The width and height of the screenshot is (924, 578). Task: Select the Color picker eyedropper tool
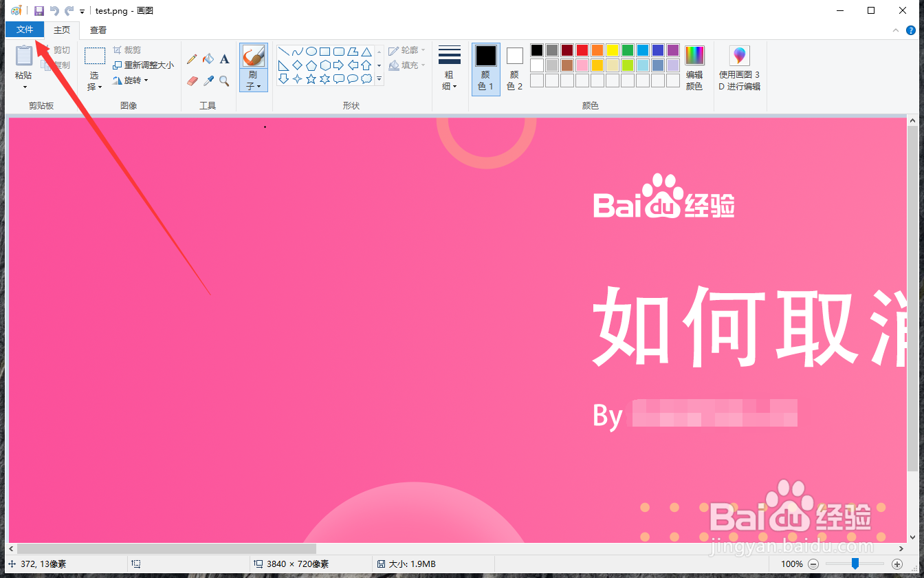(208, 81)
